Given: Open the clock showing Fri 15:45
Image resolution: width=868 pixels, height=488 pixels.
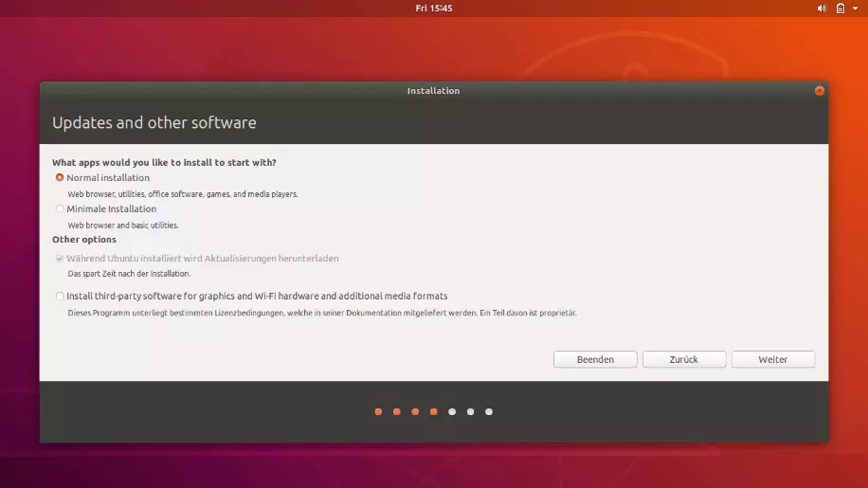Looking at the screenshot, I should (x=434, y=8).
